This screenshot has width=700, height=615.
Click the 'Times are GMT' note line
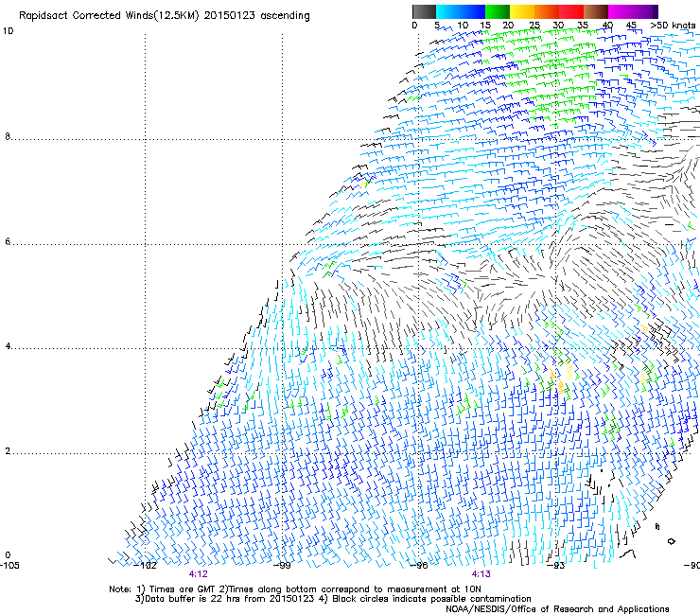click(295, 589)
